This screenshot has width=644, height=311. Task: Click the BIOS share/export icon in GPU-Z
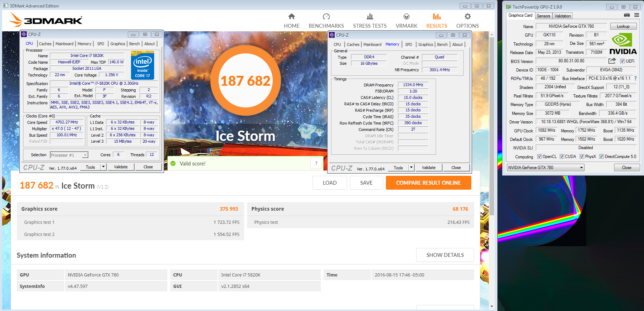point(612,61)
